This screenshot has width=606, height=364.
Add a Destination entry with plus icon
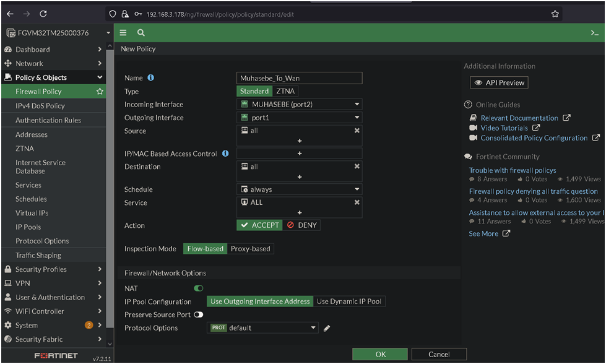tap(300, 176)
